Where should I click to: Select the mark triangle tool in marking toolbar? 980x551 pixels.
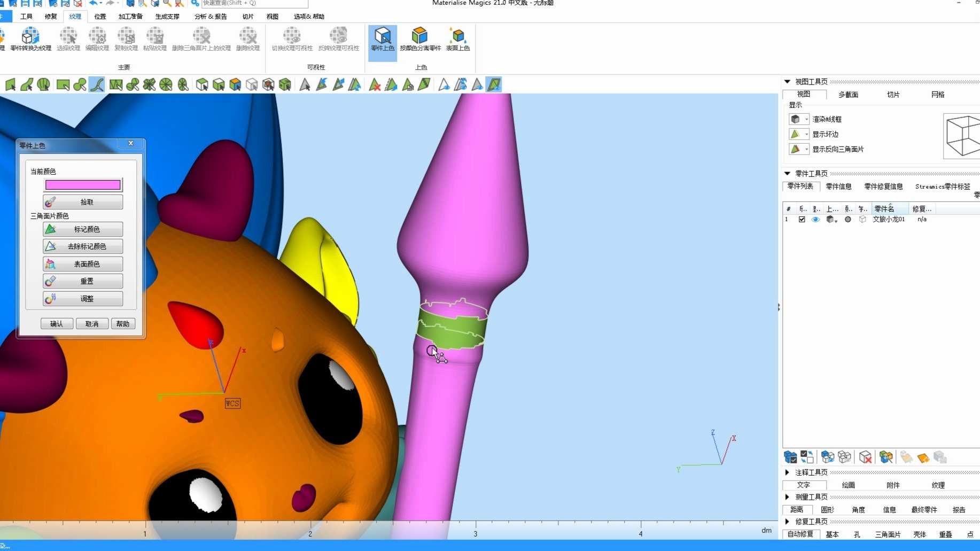click(305, 84)
